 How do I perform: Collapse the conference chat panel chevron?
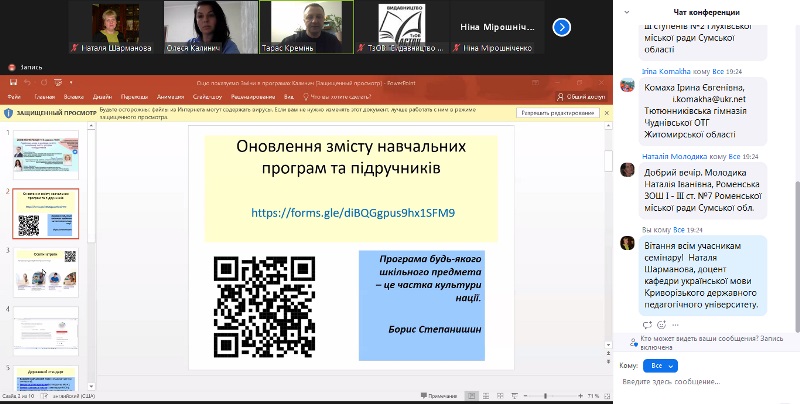tap(627, 12)
